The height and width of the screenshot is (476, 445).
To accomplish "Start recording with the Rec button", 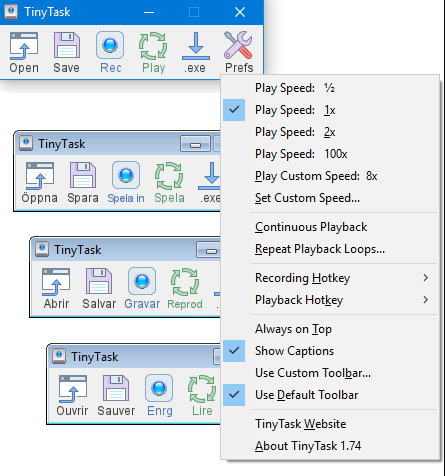I will coord(110,45).
